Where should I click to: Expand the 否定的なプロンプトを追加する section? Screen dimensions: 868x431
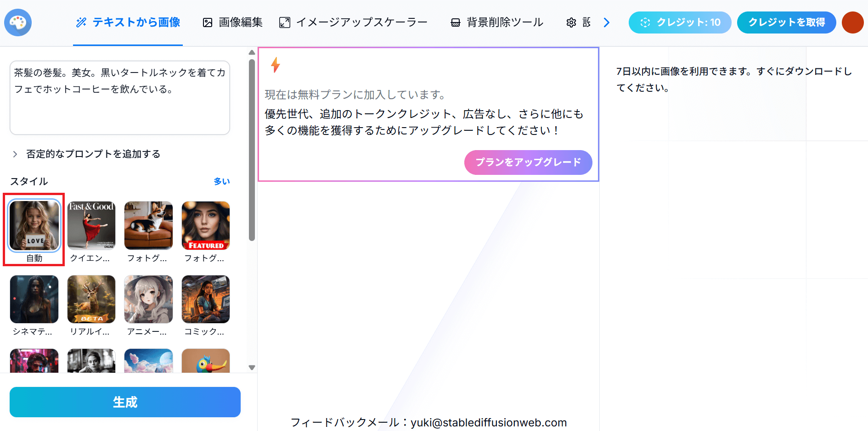tap(93, 154)
